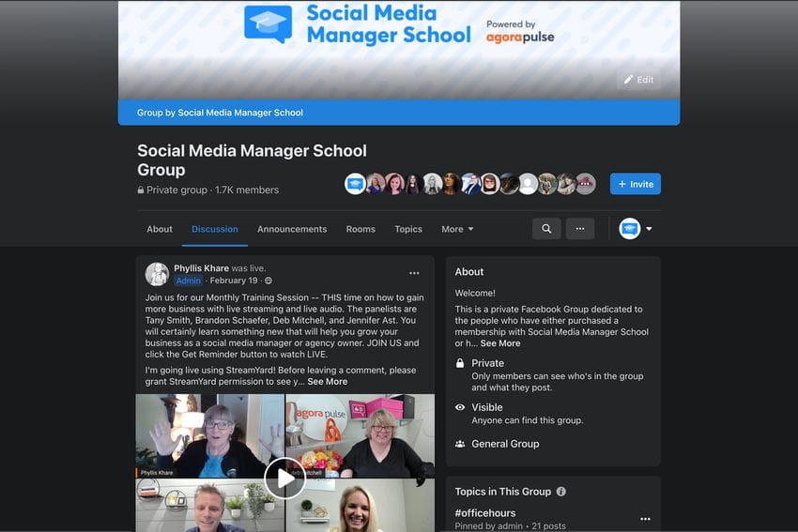Screen dimensions: 798x532
Task: Open the page identity switcher dropdown
Action: [x=636, y=229]
